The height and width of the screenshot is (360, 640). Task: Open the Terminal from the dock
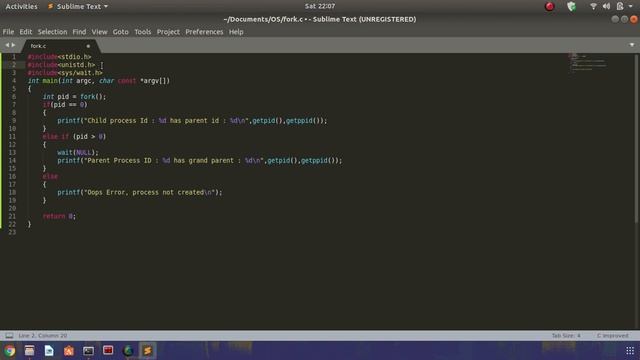88,351
